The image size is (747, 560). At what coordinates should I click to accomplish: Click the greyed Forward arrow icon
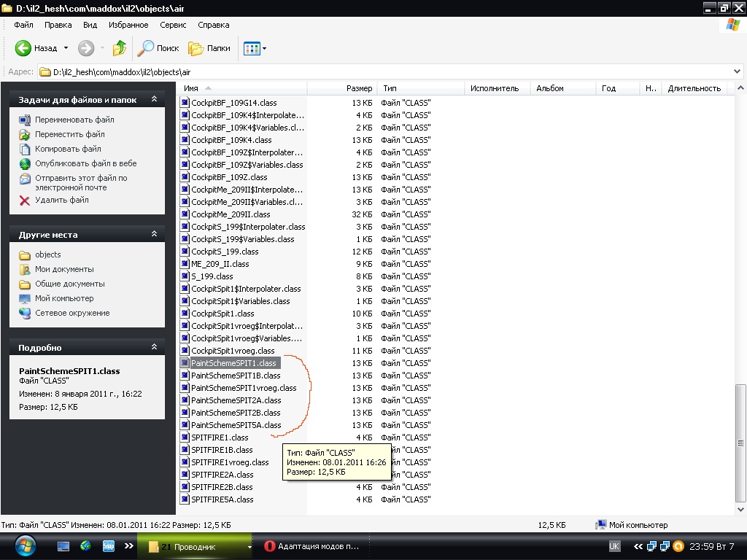coord(86,48)
